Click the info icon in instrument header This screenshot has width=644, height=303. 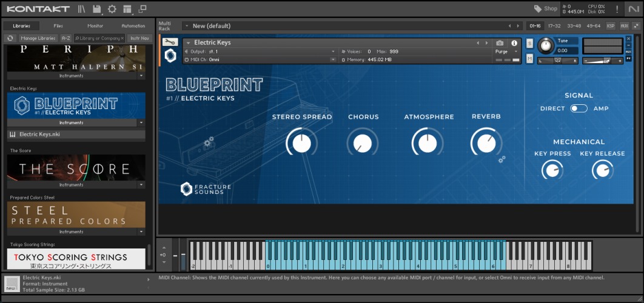coord(514,43)
